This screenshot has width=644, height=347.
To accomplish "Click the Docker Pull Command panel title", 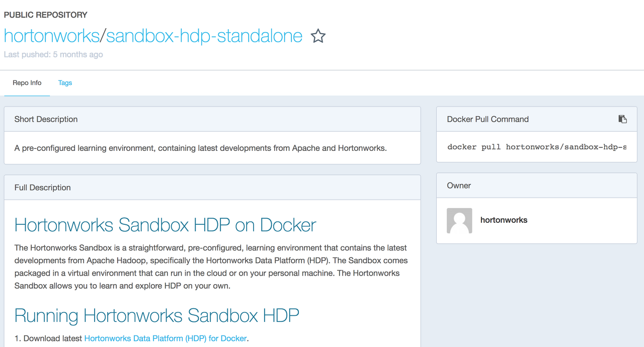I will [488, 119].
